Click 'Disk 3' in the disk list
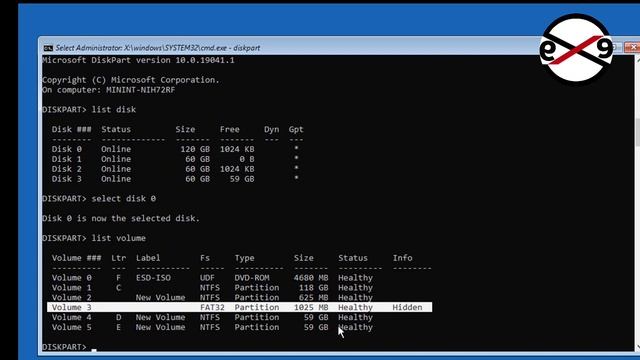 (x=67, y=179)
